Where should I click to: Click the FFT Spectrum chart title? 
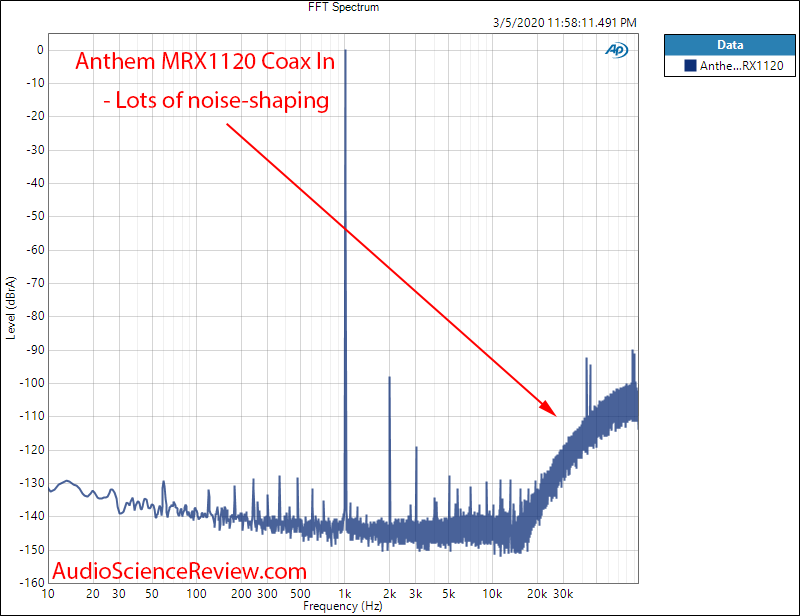click(343, 7)
